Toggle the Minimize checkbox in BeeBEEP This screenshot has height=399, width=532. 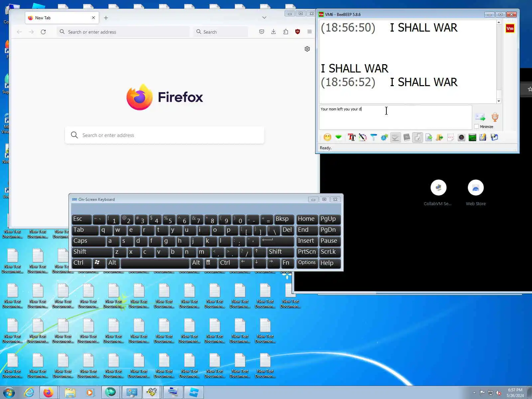tap(476, 127)
